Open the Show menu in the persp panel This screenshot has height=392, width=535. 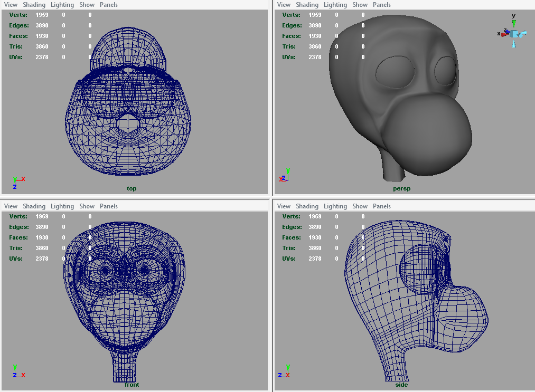[360, 5]
